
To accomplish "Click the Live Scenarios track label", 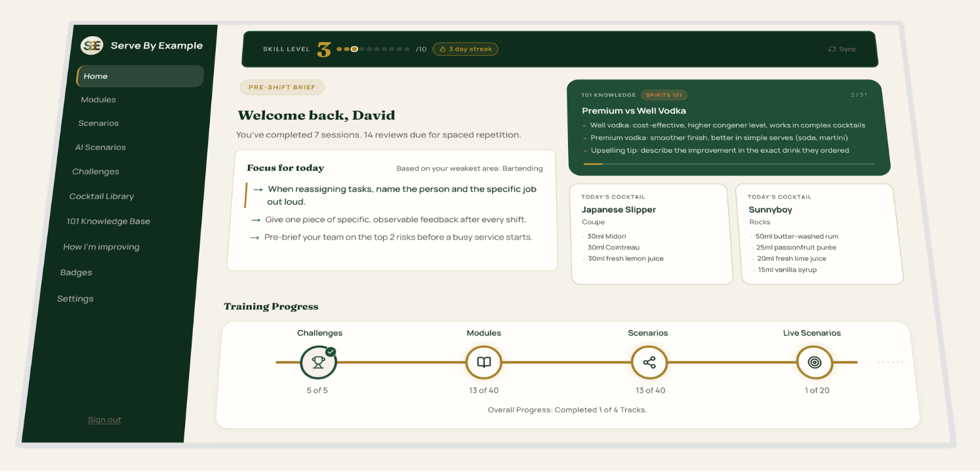I will 812,333.
